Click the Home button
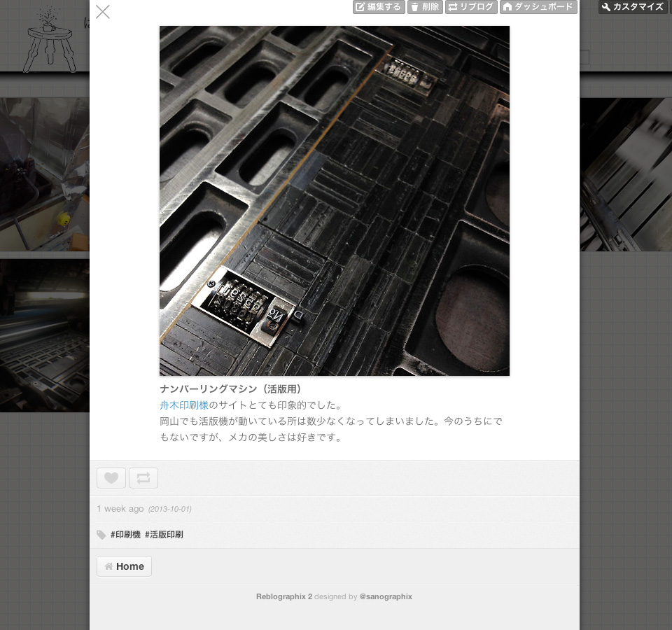 [124, 566]
